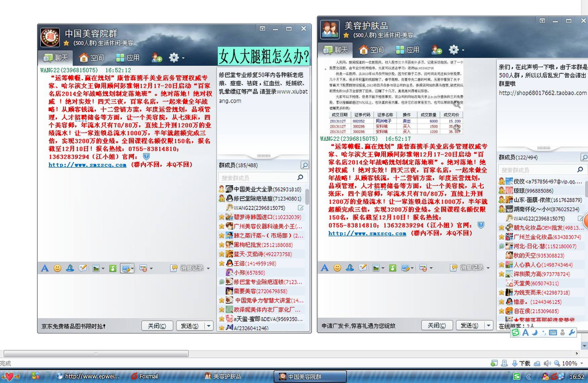
Task: Click screenshot icon in 中国美容院群 toolbar
Action: (126, 268)
